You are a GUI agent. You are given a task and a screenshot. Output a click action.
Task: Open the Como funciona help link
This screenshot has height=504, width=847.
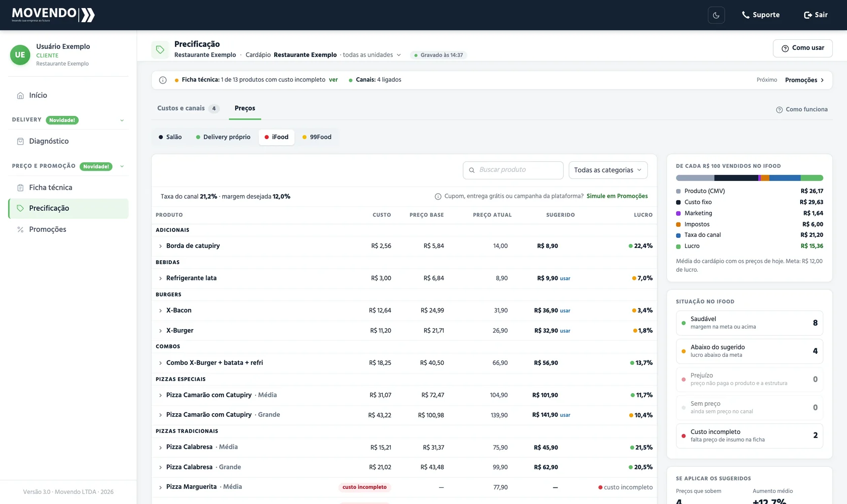pos(802,109)
